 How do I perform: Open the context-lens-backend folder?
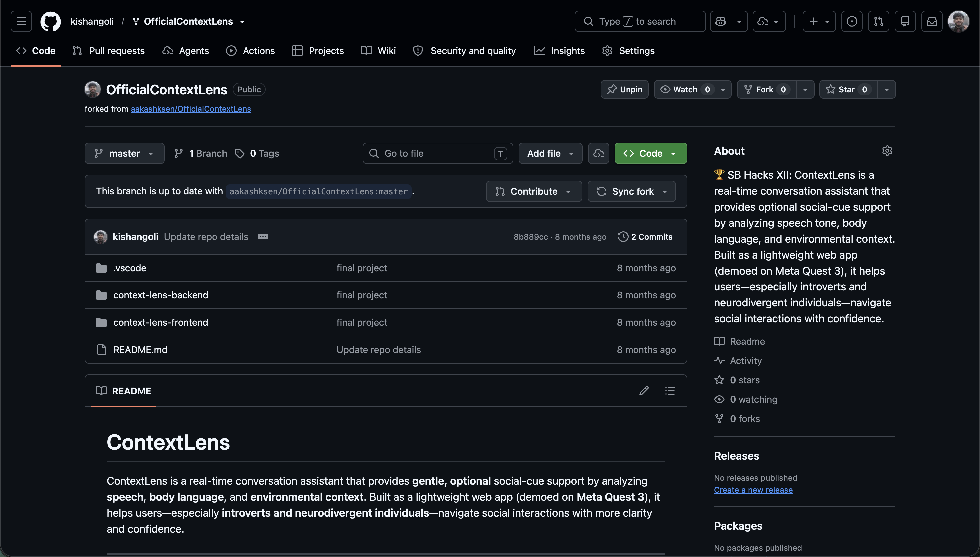[x=161, y=295]
